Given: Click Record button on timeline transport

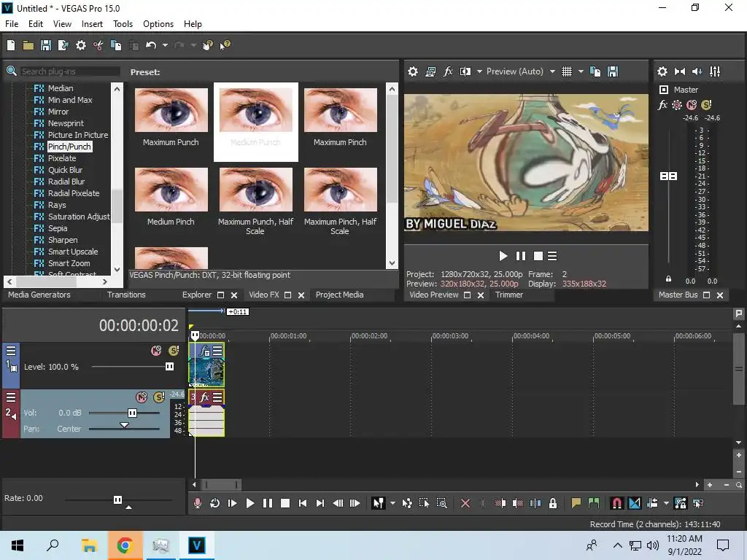Looking at the screenshot, I should pos(198,503).
